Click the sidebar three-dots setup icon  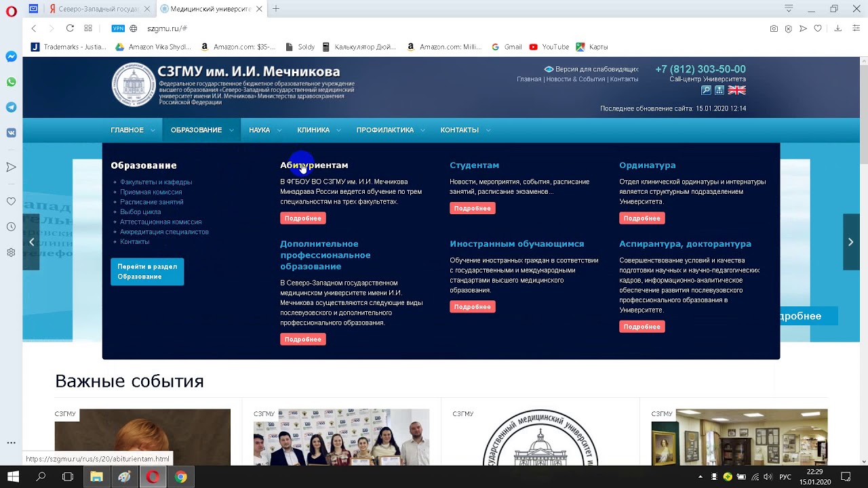click(11, 443)
